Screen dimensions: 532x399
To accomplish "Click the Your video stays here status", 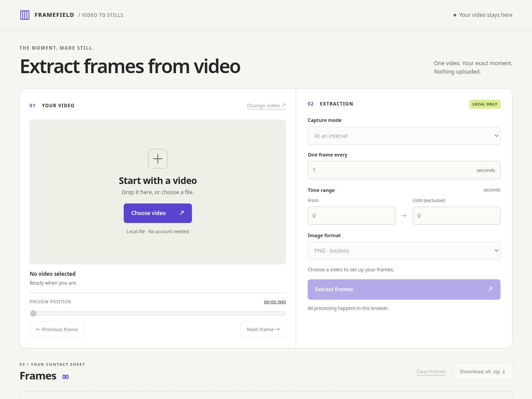I will tap(483, 15).
